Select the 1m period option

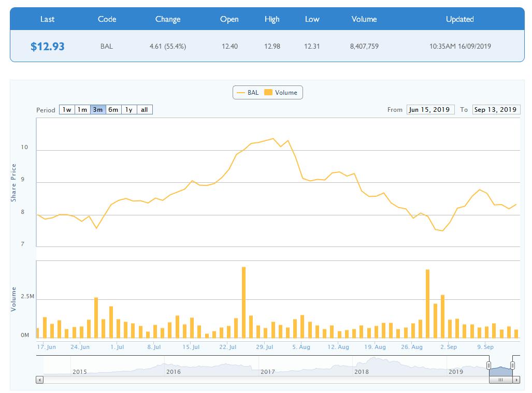82,110
